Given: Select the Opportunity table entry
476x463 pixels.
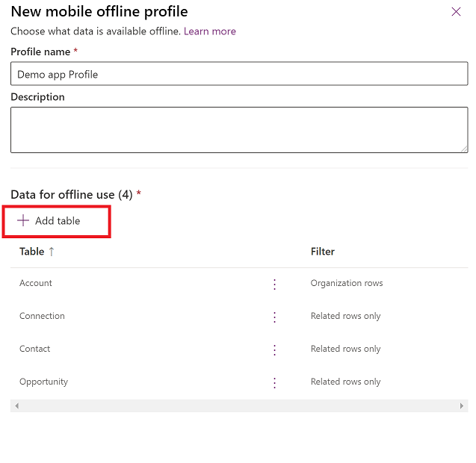Looking at the screenshot, I should coord(43,382).
